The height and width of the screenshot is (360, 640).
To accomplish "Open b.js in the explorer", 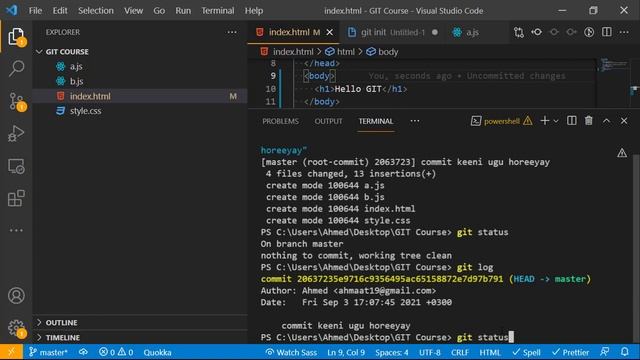I will (x=76, y=81).
